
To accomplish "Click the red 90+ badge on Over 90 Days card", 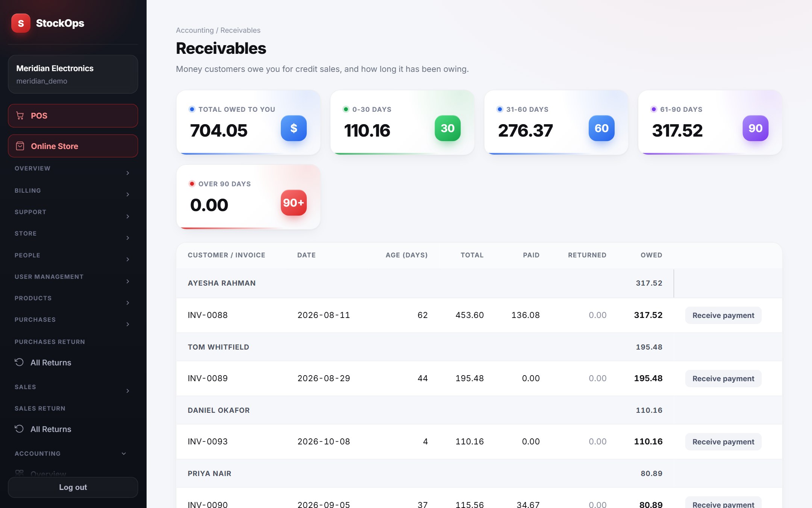I will [x=294, y=203].
